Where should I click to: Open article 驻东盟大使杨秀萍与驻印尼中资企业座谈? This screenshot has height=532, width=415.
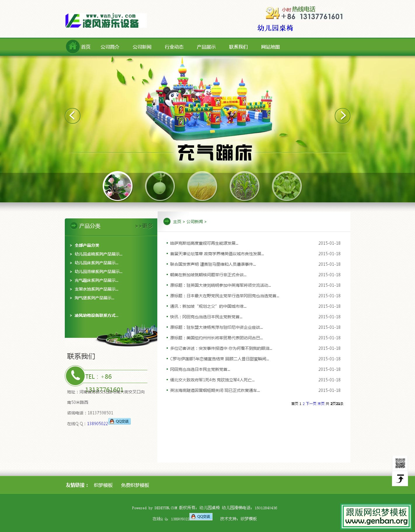(x=217, y=327)
